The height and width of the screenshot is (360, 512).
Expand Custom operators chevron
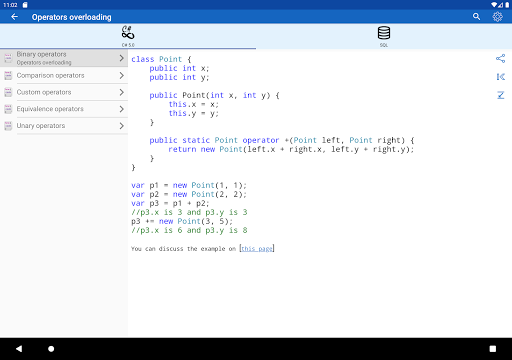tap(121, 92)
